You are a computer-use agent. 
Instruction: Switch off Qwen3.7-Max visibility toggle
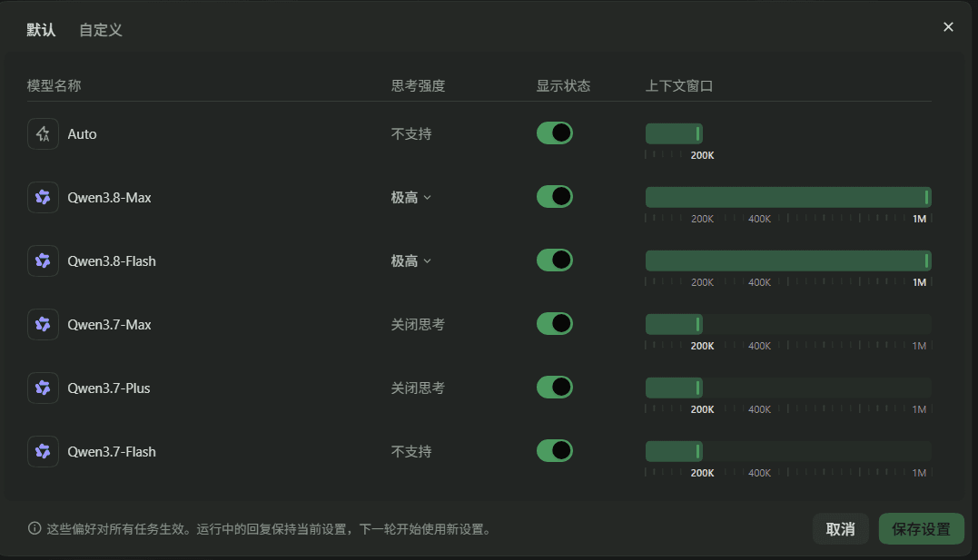pos(555,324)
